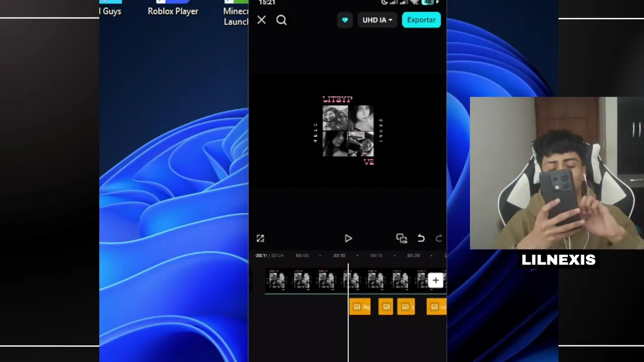Select the second orange caption clip
Viewport: 644px width, 362px height.
pyautogui.click(x=386, y=307)
